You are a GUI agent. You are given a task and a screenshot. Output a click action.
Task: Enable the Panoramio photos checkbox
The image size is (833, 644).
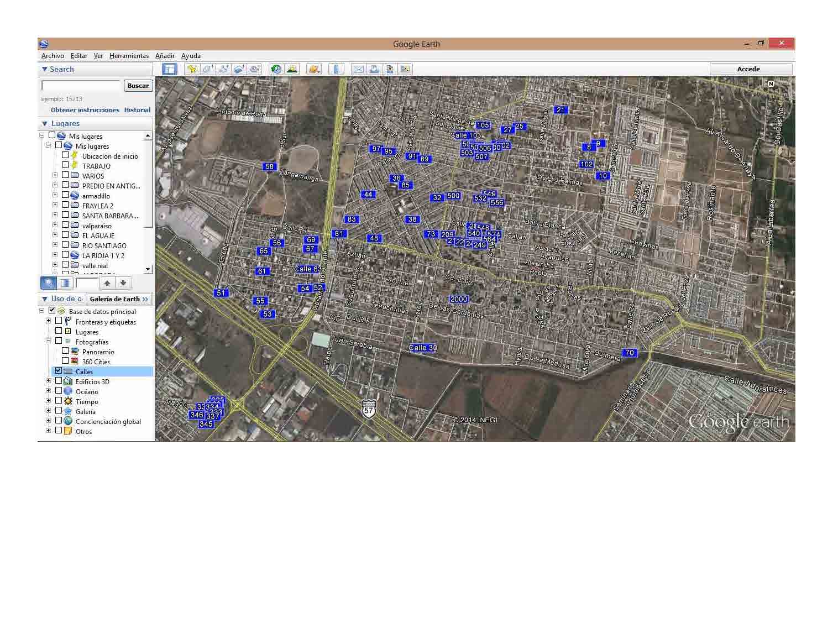[x=65, y=351]
